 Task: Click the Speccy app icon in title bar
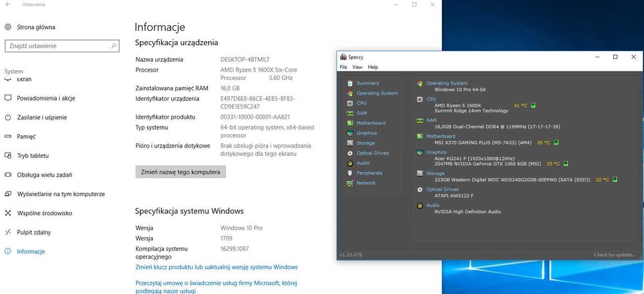(343, 57)
